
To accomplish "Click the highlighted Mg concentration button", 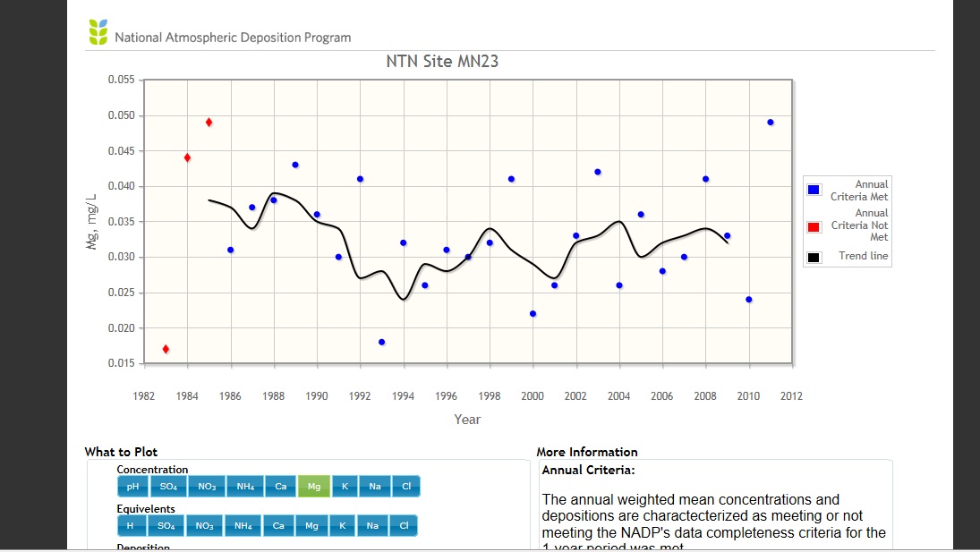I will point(314,487).
